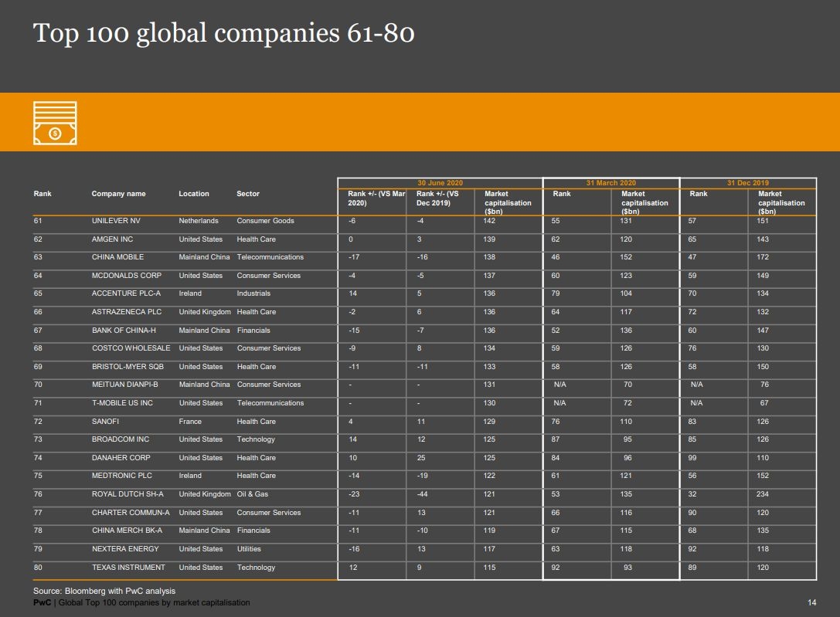This screenshot has width=840, height=617.
Task: Select the BRISTOL-MYER SQB company name
Action: pos(128,367)
